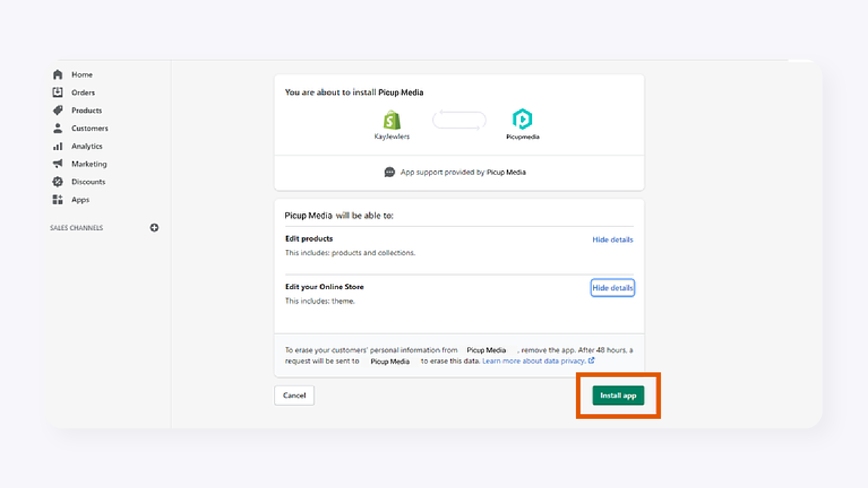Click the Picupmedia app logo
The height and width of the screenshot is (488, 868).
click(x=522, y=119)
